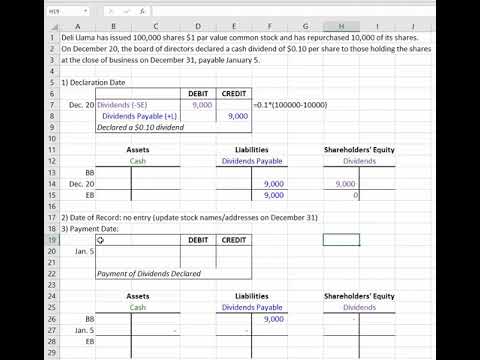This screenshot has height=360, width=480.
Task: Click the Select All corner triangle
Action: 55,27
